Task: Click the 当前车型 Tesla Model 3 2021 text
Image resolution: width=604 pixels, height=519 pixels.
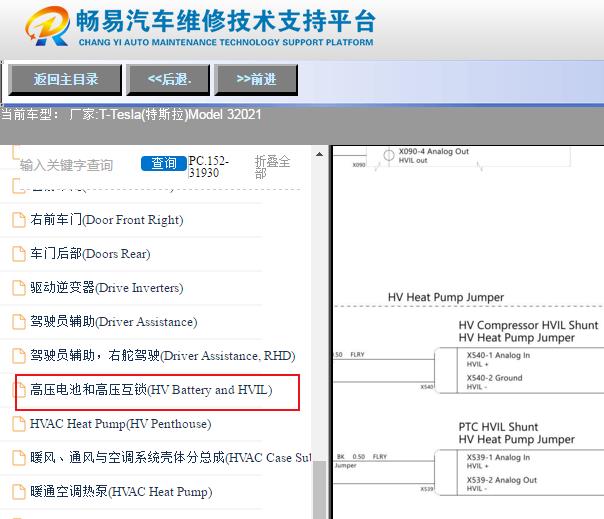Action: coord(131,115)
